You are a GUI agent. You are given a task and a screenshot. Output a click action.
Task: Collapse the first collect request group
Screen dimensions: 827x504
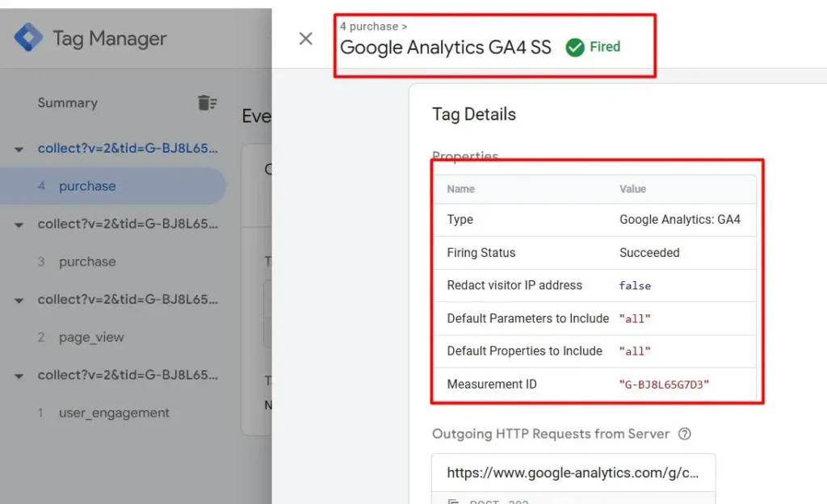19,149
